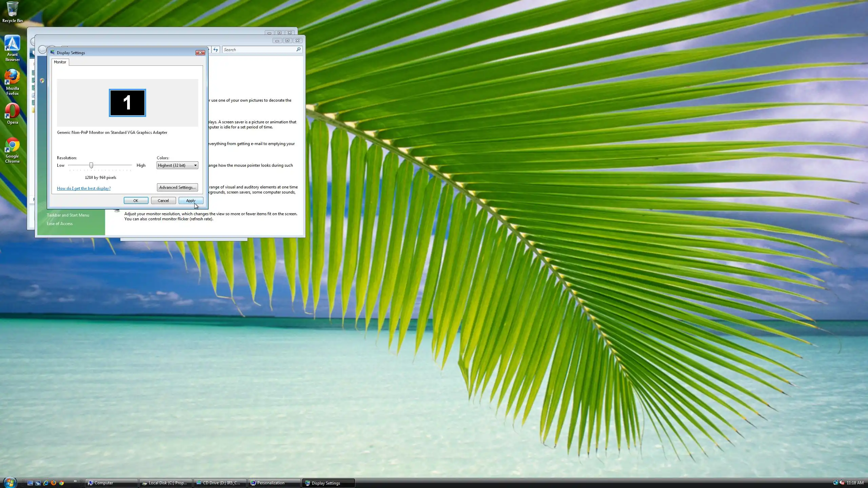Open the Mozilla Firefox desktop shortcut
Image resolution: width=868 pixels, height=488 pixels.
click(13, 82)
